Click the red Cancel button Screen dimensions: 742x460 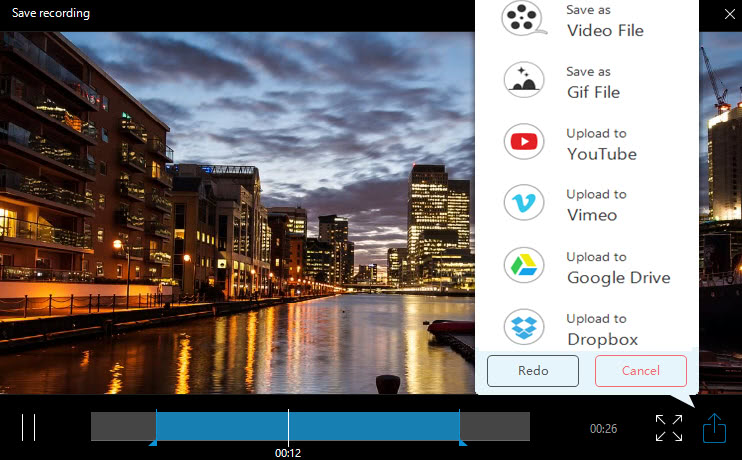click(x=641, y=371)
